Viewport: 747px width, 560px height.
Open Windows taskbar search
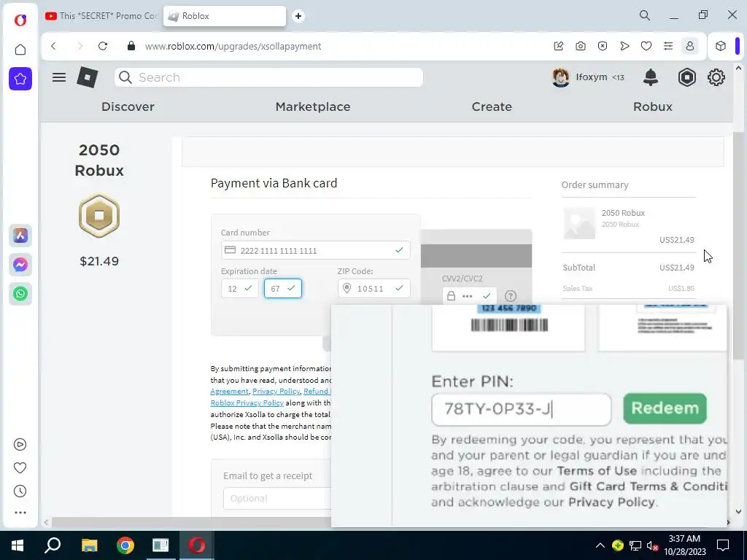(x=53, y=545)
